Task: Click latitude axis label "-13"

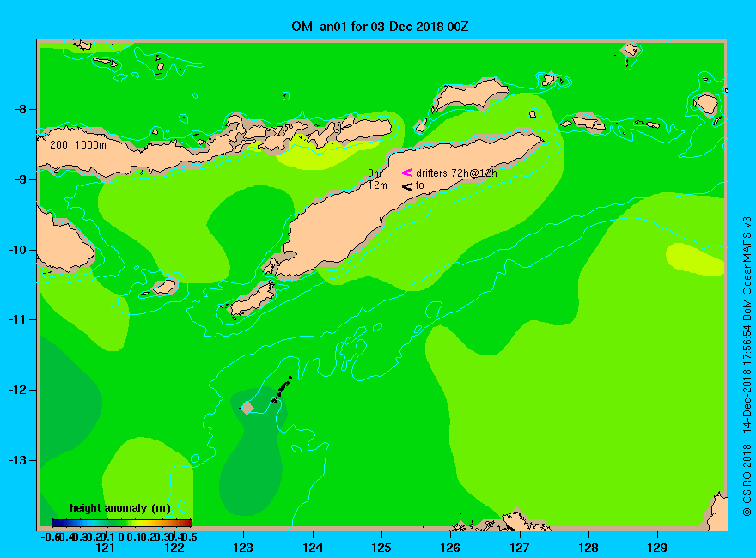Action: pos(17,460)
